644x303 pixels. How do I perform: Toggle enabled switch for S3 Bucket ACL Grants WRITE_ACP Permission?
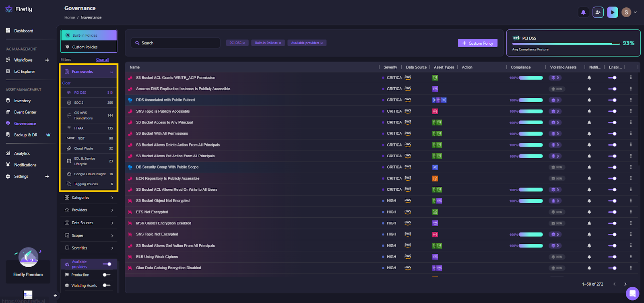[612, 78]
